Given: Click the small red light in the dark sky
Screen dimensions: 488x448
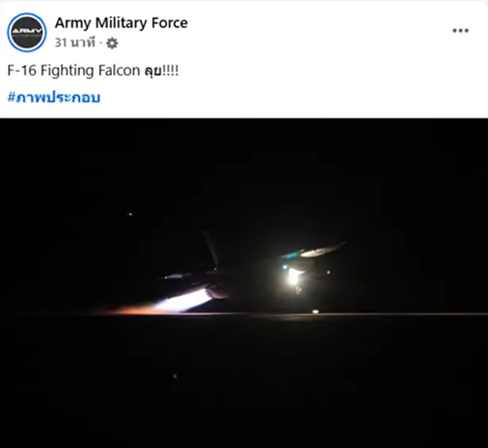Looking at the screenshot, I should pyautogui.click(x=130, y=214).
